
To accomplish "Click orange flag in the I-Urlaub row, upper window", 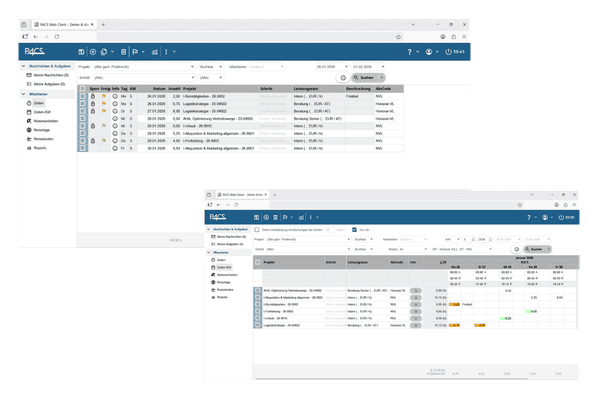I will (104, 126).
